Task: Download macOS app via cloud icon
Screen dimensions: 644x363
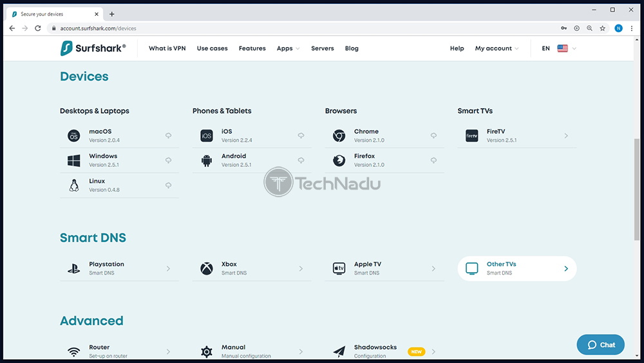Action: (x=168, y=135)
